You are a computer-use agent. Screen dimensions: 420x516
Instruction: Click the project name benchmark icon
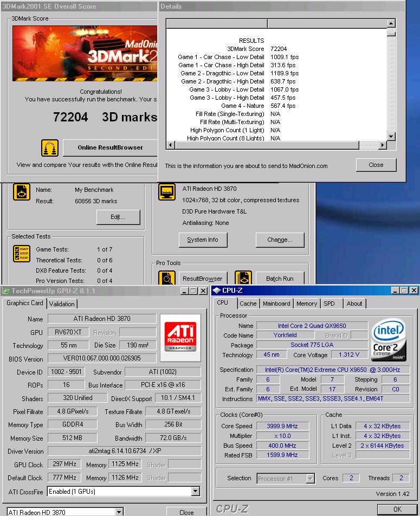[22, 192]
